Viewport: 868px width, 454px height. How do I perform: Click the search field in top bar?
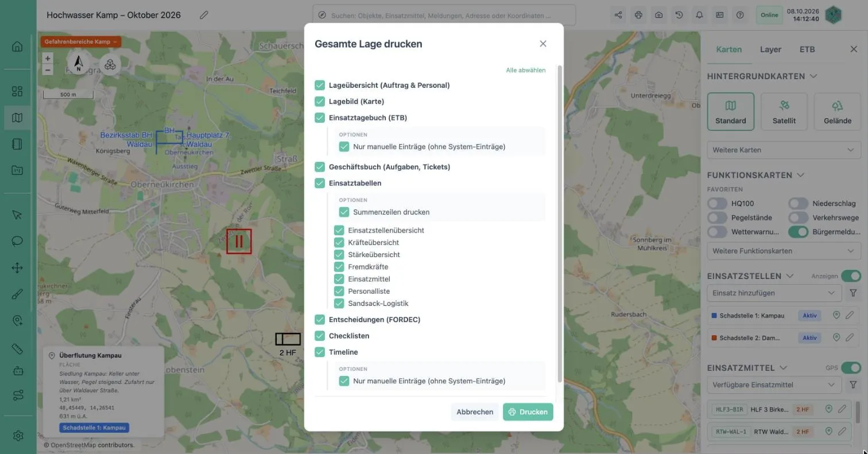pyautogui.click(x=444, y=15)
